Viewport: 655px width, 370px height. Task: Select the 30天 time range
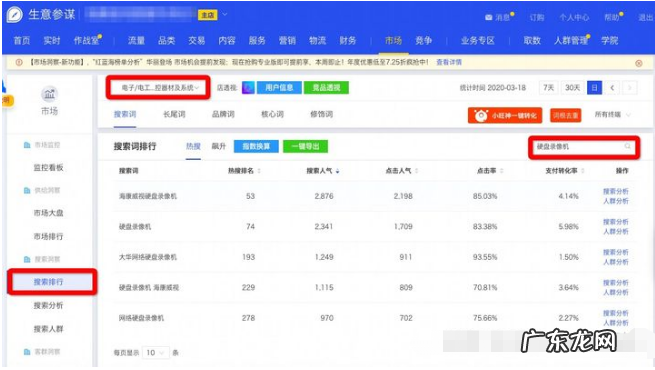coord(572,88)
